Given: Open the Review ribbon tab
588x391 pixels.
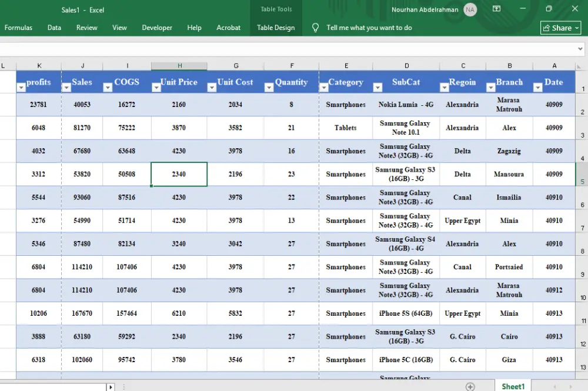Looking at the screenshot, I should point(86,28).
